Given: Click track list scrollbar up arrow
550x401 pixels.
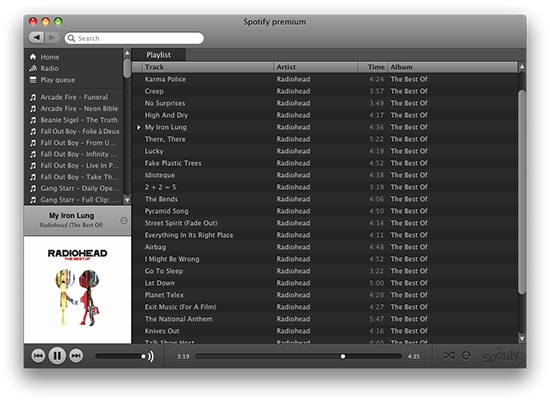Looking at the screenshot, I should coord(522,67).
